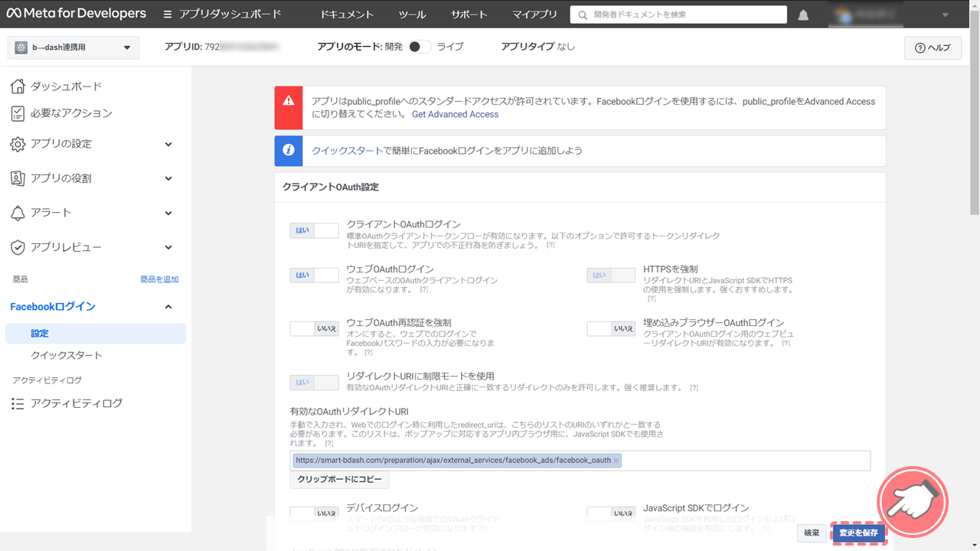Select 設定 under Facebookログイン

(96, 334)
